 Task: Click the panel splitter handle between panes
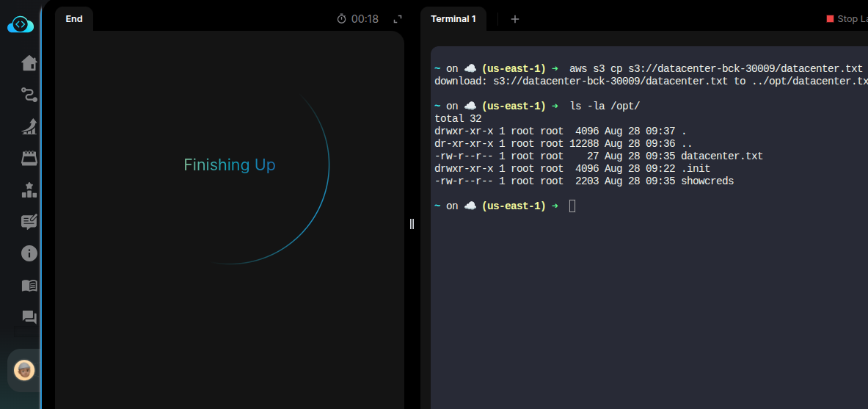click(x=412, y=224)
